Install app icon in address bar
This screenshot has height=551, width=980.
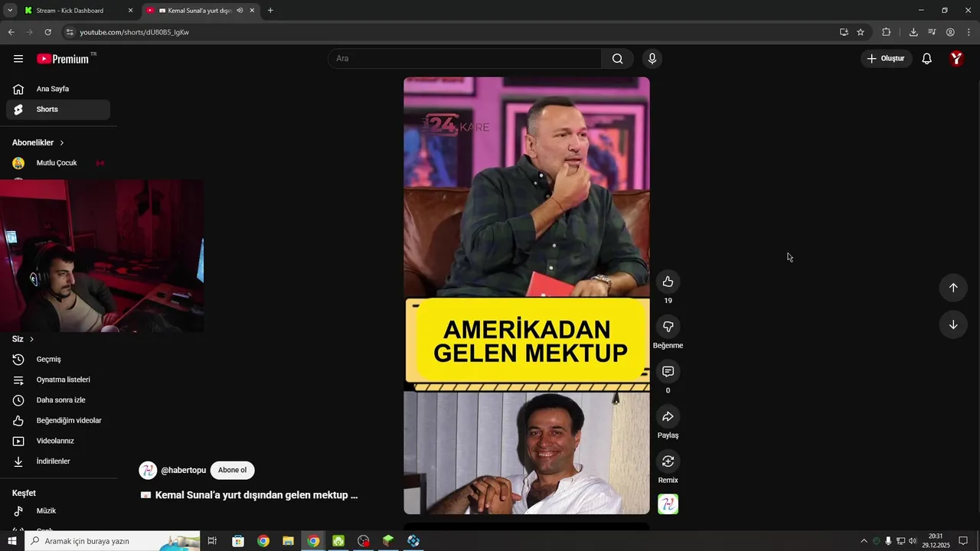844,32
